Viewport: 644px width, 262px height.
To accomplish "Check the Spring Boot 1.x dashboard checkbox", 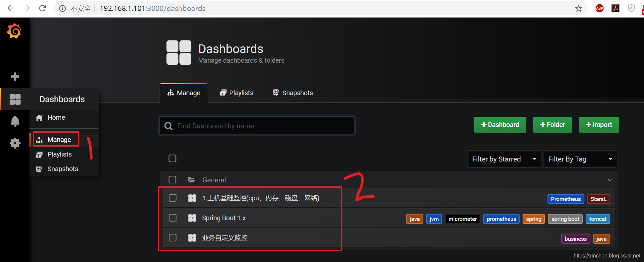I will click(173, 218).
